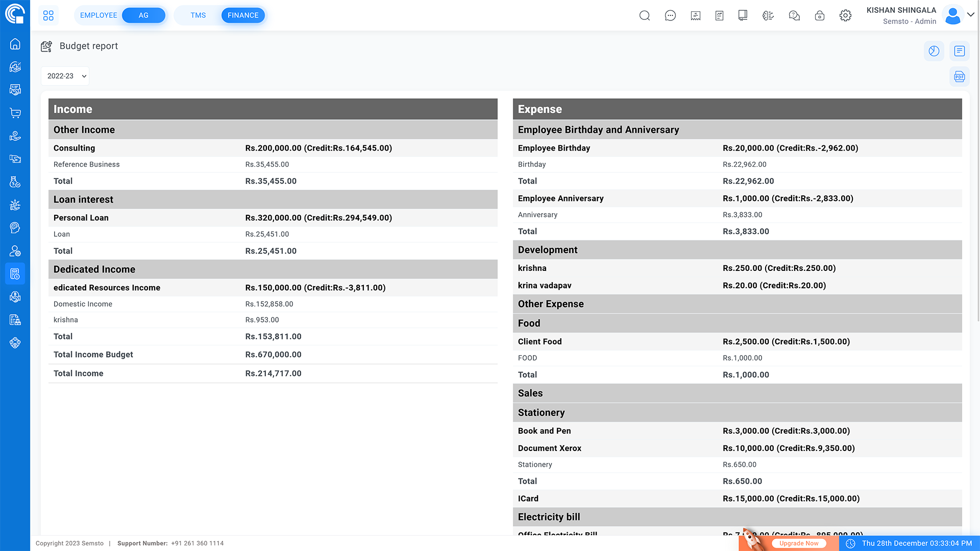This screenshot has width=980, height=551.
Task: Select the active budget calculator sidebar icon
Action: pos(15,274)
